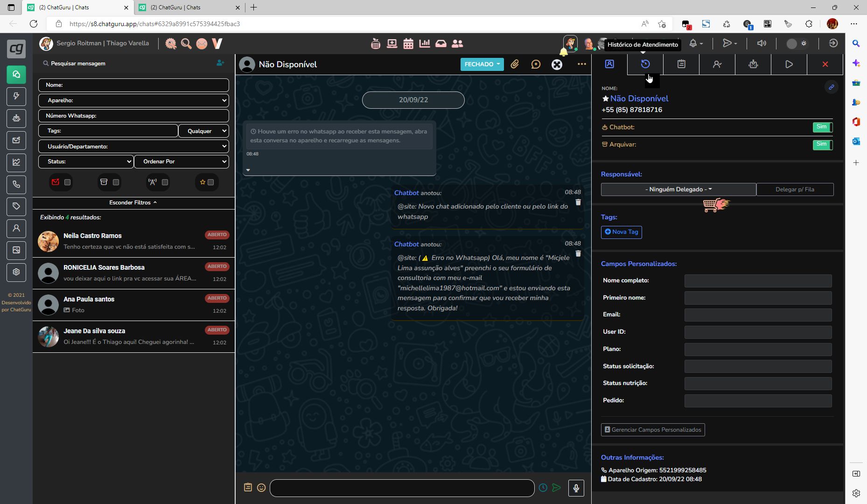Click the calendar icon in top center toolbar

pos(408,43)
